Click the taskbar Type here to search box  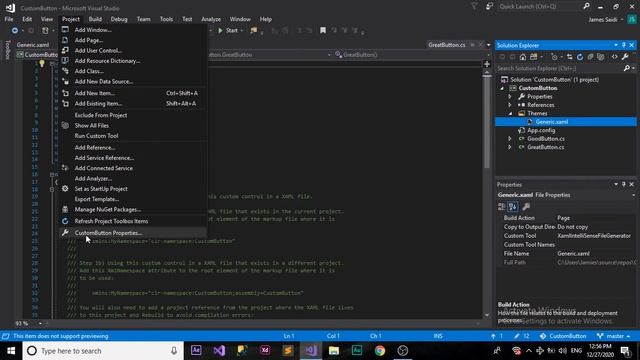pyautogui.click(x=103, y=351)
